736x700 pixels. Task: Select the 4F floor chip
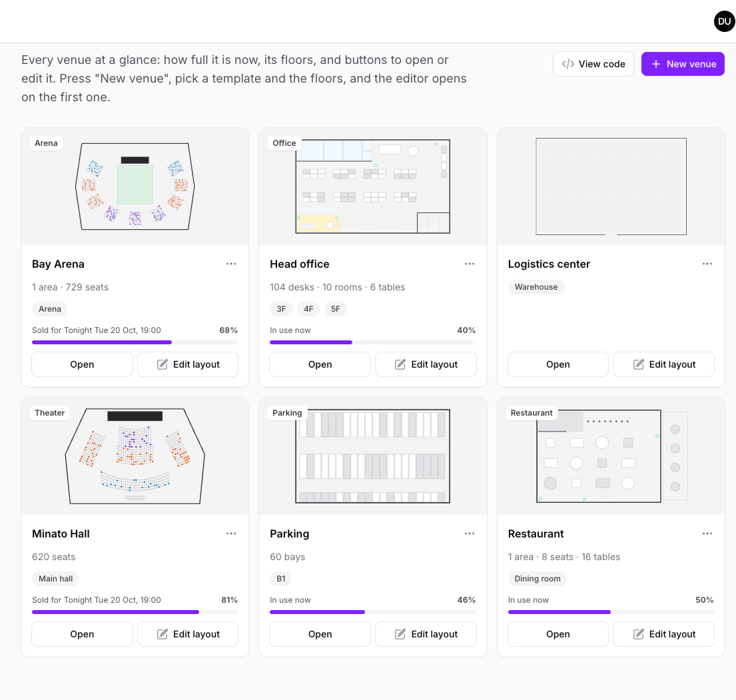308,309
